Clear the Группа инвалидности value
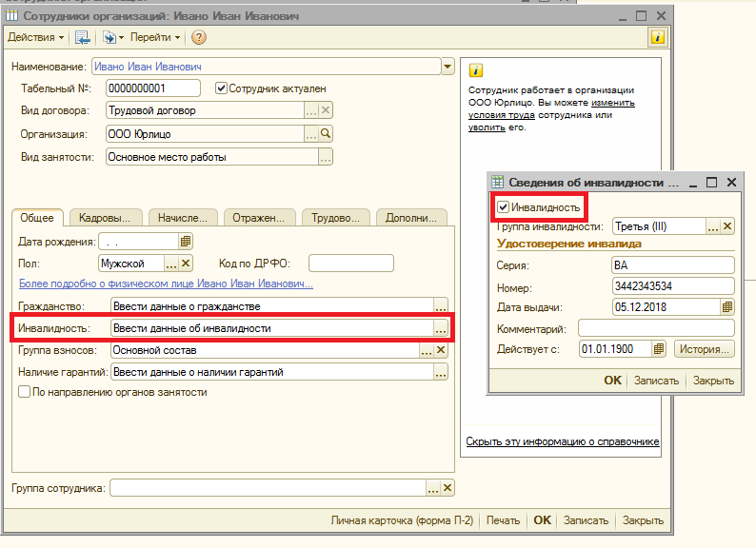Viewport: 756px width, 548px height. pyautogui.click(x=727, y=226)
